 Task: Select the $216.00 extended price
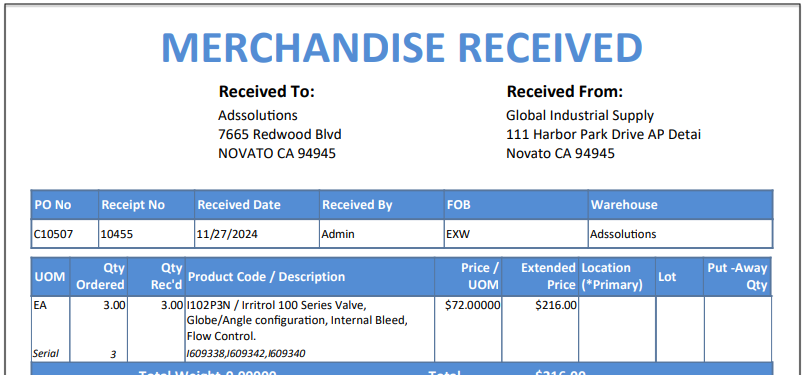pos(556,306)
